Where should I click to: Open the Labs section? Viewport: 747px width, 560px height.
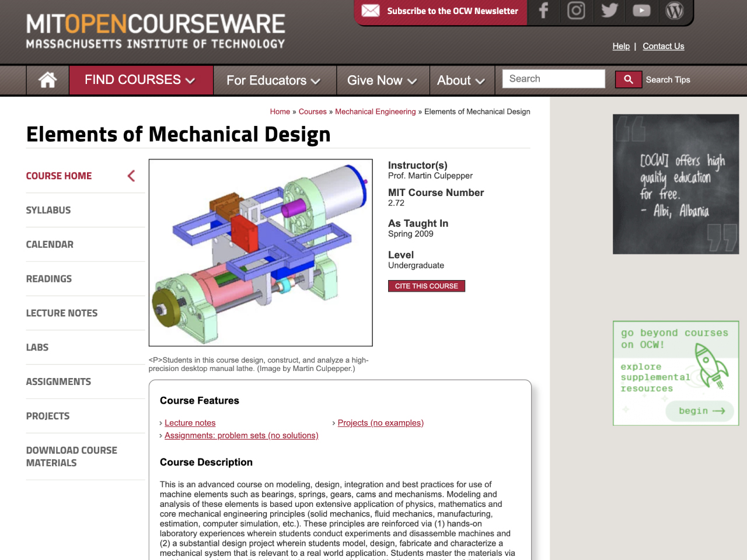[37, 348]
